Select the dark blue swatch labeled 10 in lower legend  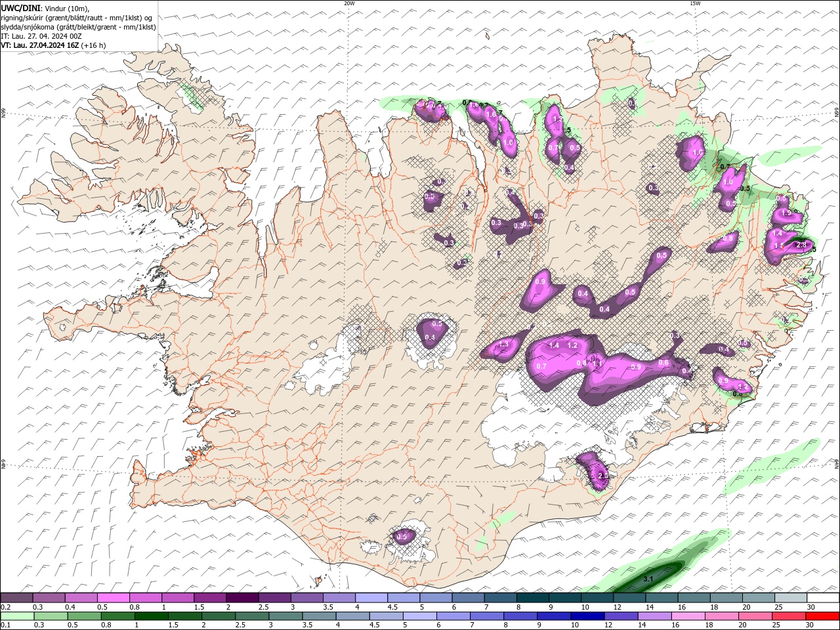[587, 616]
